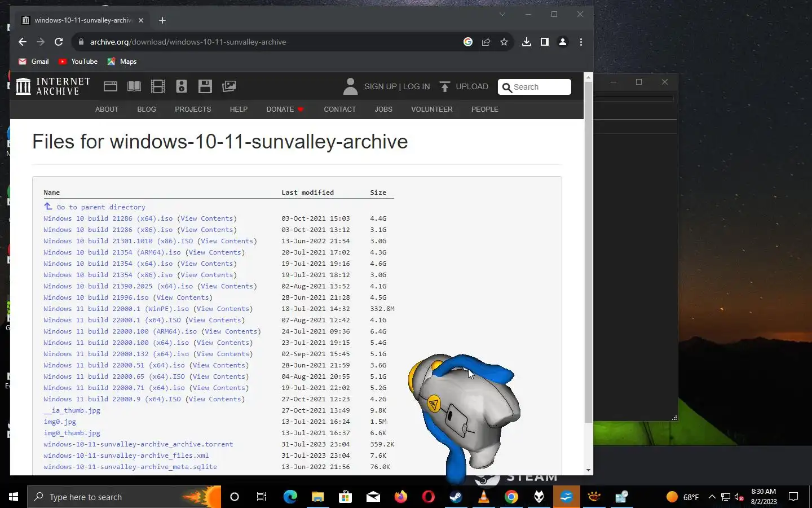This screenshot has height=508, width=812.
Task: Click the SIGN UP link
Action: (381, 86)
